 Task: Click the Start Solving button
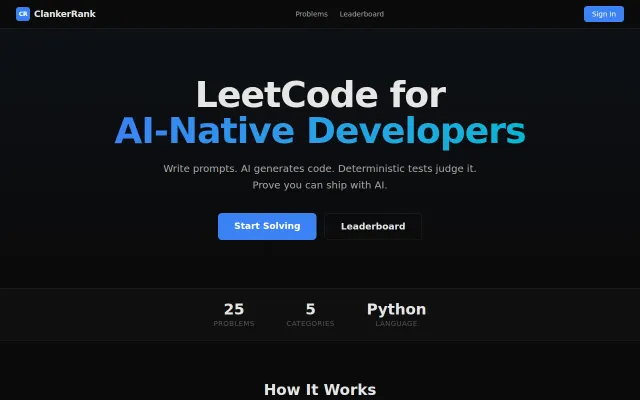267,226
